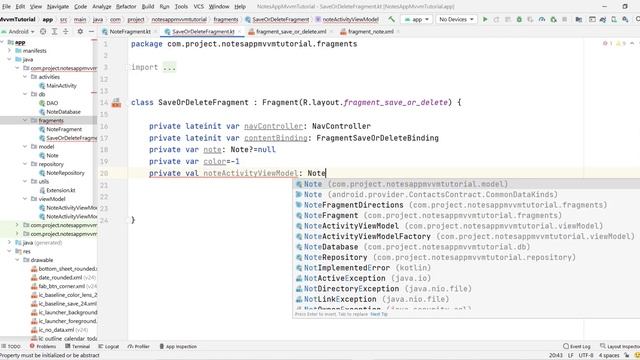Screen dimensions: 640x360
Task: Open the Problems tool window
Action: pos(43,346)
